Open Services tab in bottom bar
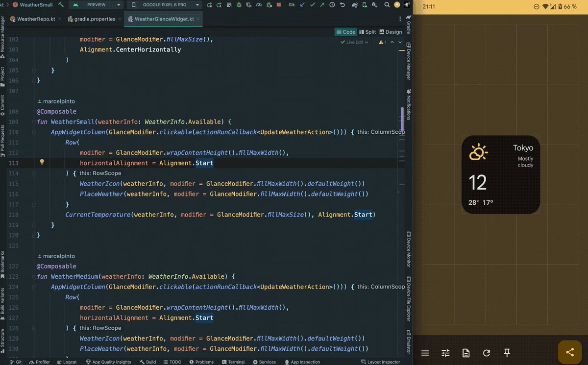 point(264,362)
